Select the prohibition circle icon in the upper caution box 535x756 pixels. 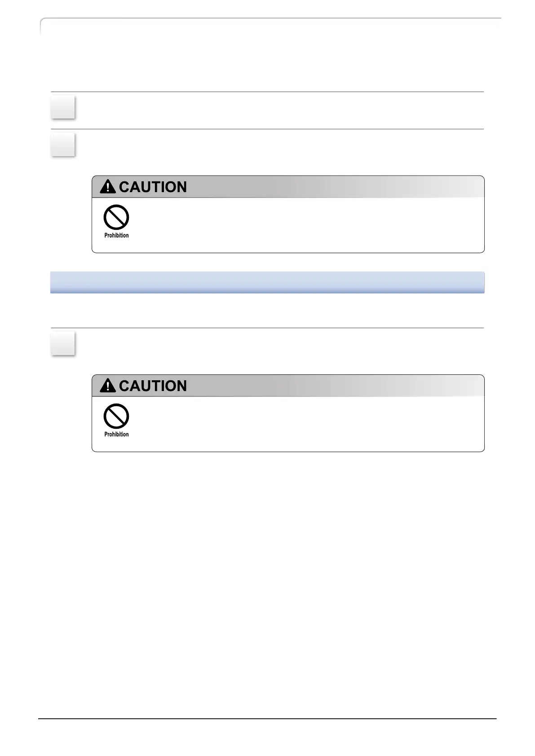pyautogui.click(x=116, y=218)
